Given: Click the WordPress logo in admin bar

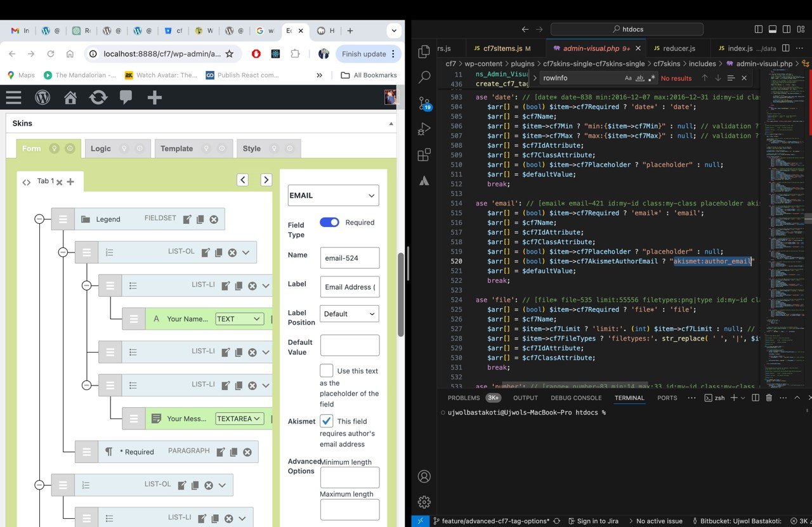Looking at the screenshot, I should tap(43, 97).
